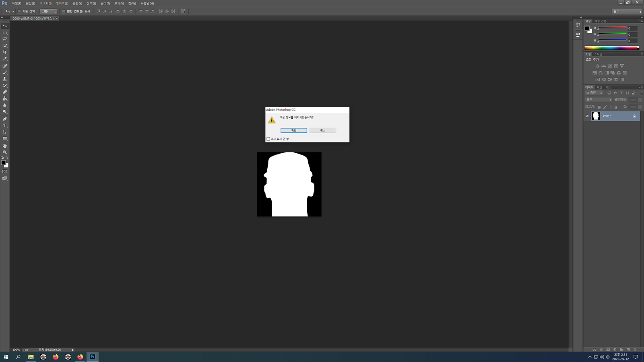Image resolution: width=644 pixels, height=362 pixels.
Task: Add a Photo Filter adjustment
Action: [x=613, y=73]
